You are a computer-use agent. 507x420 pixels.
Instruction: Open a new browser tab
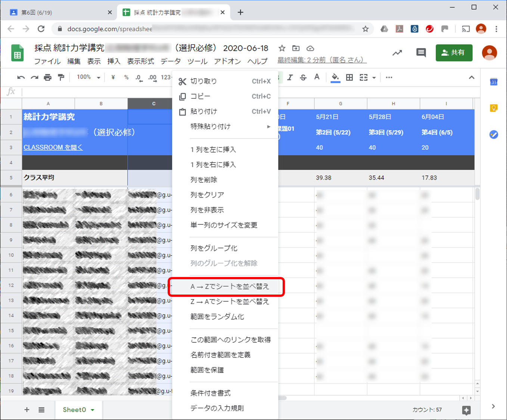click(x=240, y=12)
